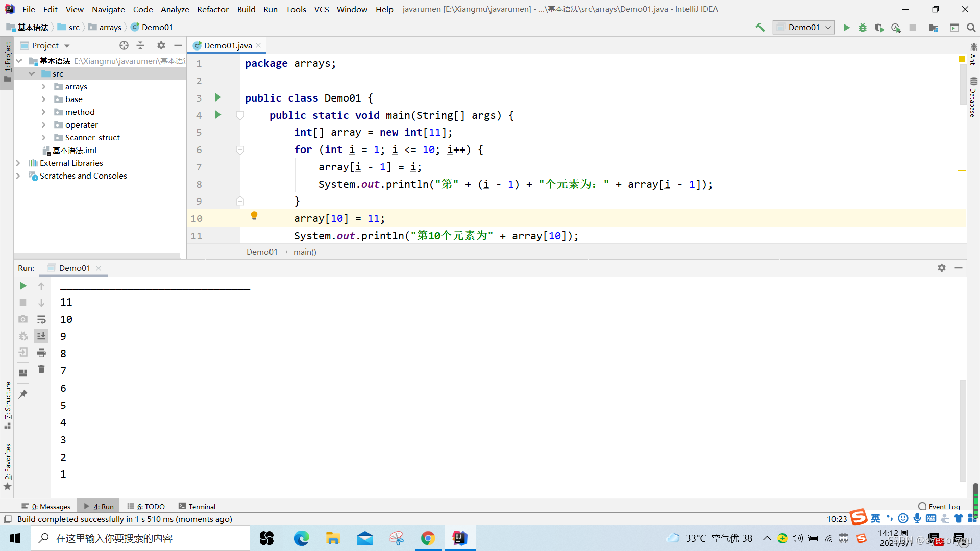Image resolution: width=980 pixels, height=551 pixels.
Task: Select the Demo01.java editor tab
Action: [x=228, y=45]
